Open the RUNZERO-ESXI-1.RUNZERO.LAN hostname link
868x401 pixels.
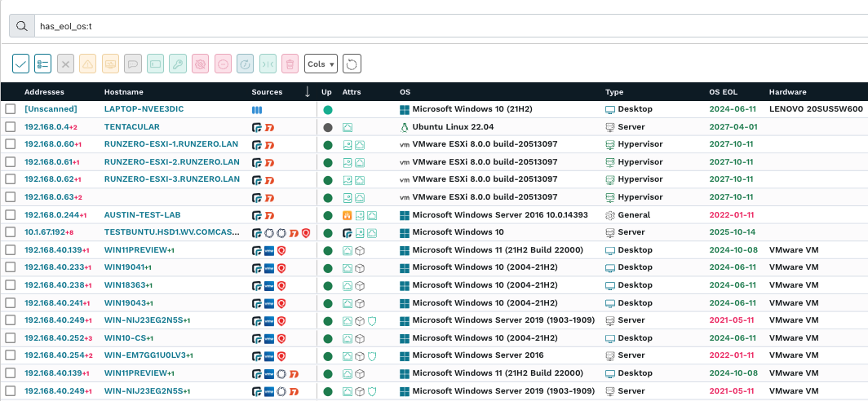[x=171, y=144]
